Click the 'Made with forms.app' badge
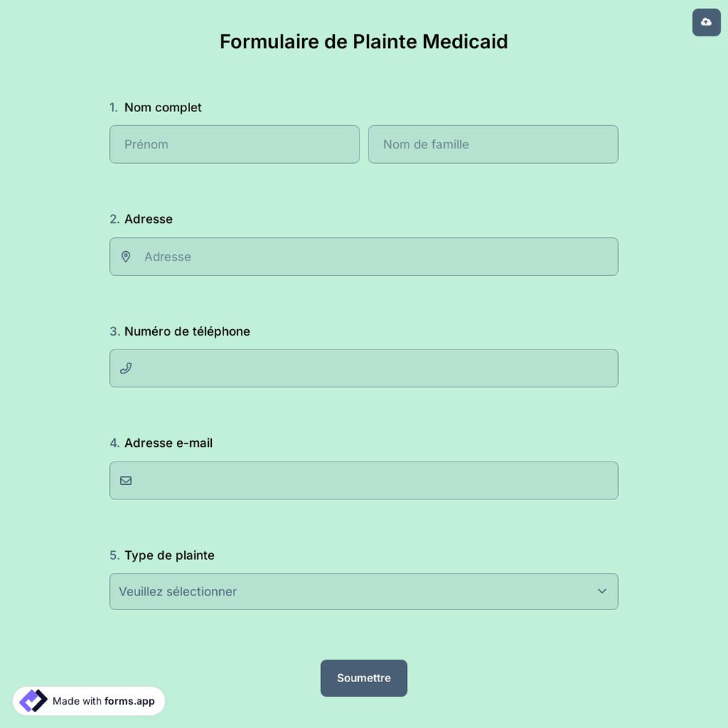The width and height of the screenshot is (728, 728). [x=88, y=700]
